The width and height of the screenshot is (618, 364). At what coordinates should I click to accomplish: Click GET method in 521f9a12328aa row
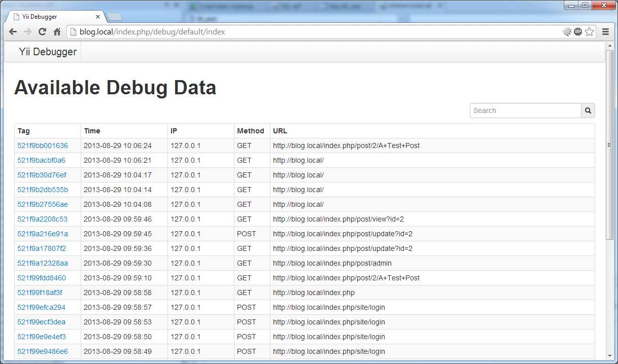pos(244,263)
